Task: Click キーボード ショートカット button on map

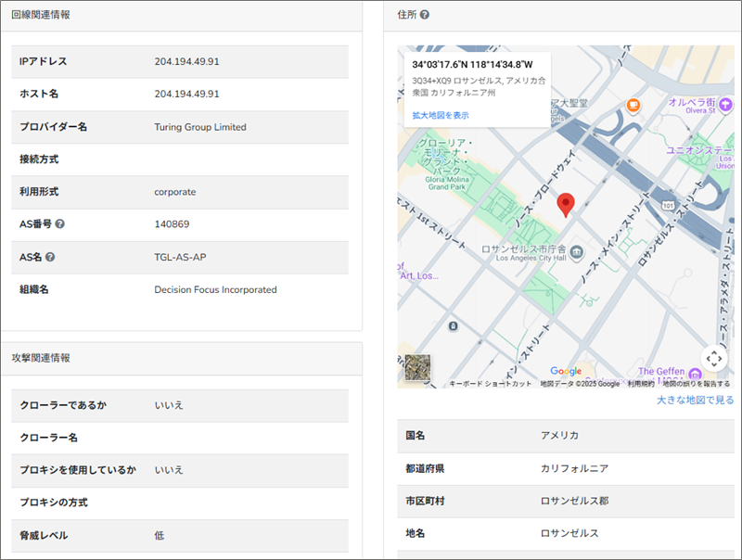Action: 490,383
